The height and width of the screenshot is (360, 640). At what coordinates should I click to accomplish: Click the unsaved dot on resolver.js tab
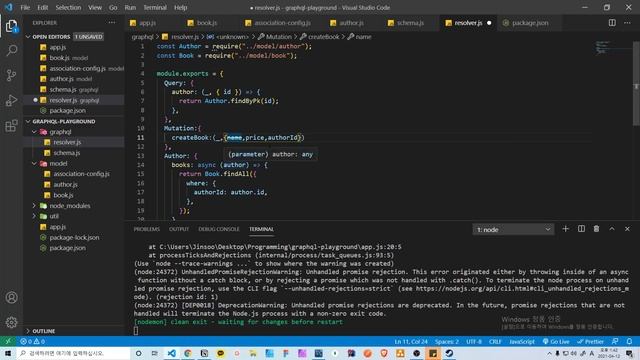coord(489,23)
